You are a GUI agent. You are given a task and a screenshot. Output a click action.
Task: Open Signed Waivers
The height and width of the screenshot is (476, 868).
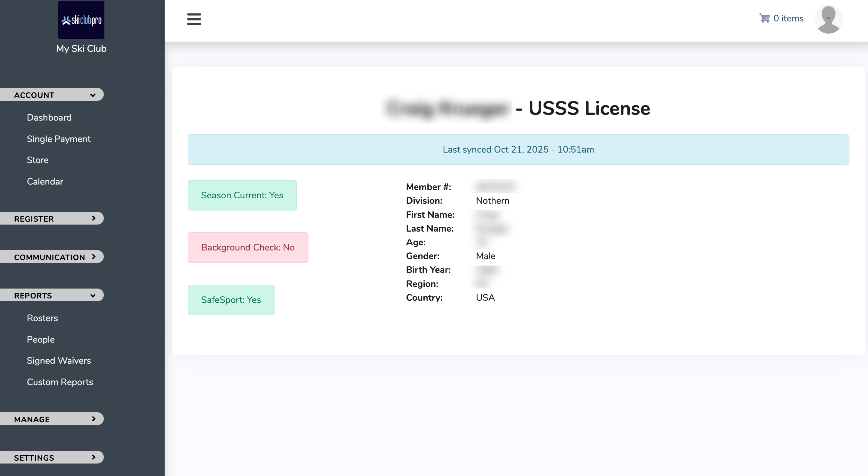click(59, 361)
